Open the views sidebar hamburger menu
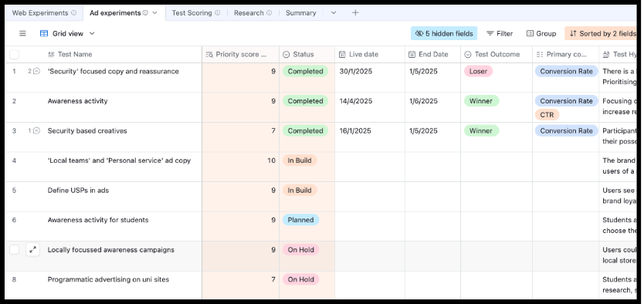This screenshot has width=644, height=304. pos(22,34)
